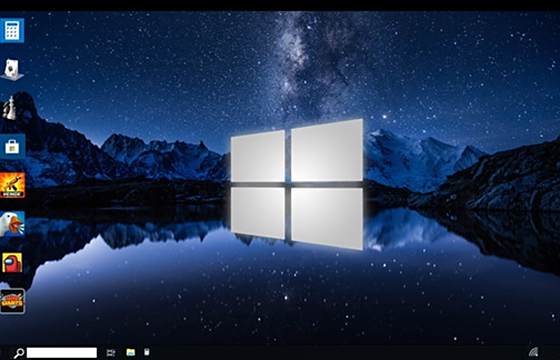Open the Calculator desktop icon
This screenshot has height=360, width=560.
[x=12, y=30]
